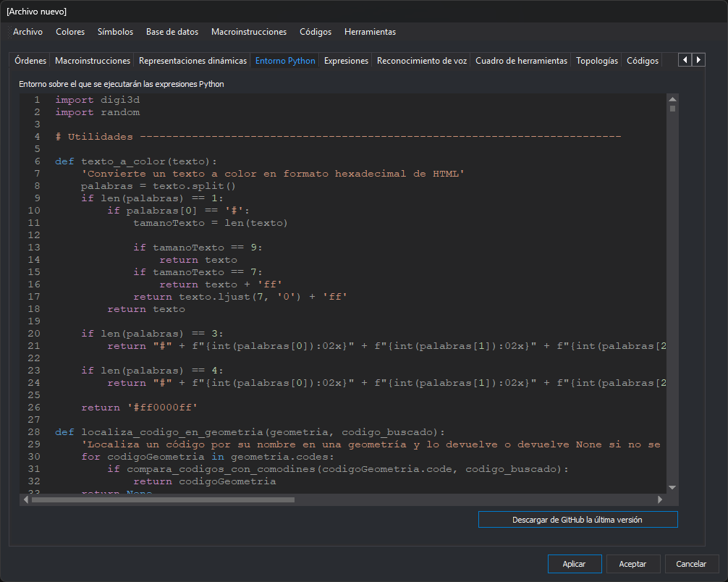Click the horizontal scrollbar thumb
Viewport: 728px width, 582px height.
point(163,499)
